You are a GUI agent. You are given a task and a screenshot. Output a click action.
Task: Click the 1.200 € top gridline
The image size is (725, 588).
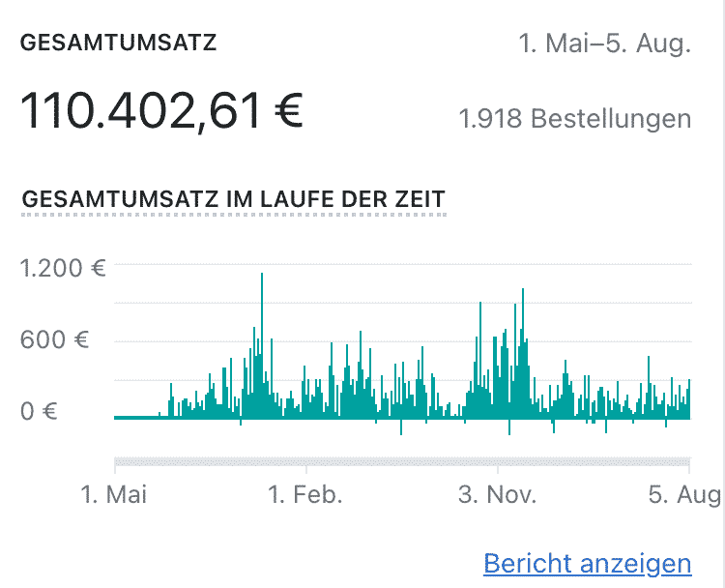pyautogui.click(x=402, y=264)
